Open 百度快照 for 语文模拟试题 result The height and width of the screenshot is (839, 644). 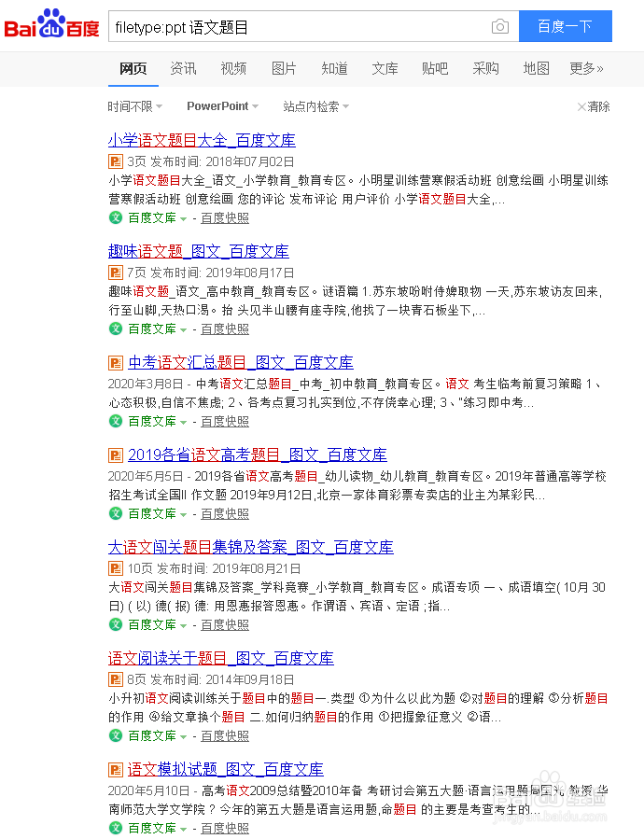pyautogui.click(x=225, y=828)
